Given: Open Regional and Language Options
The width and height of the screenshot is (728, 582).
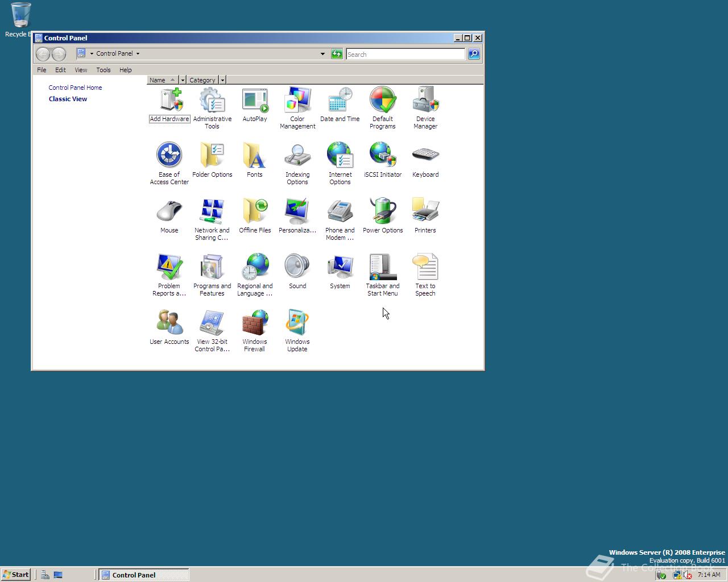Looking at the screenshot, I should (255, 275).
